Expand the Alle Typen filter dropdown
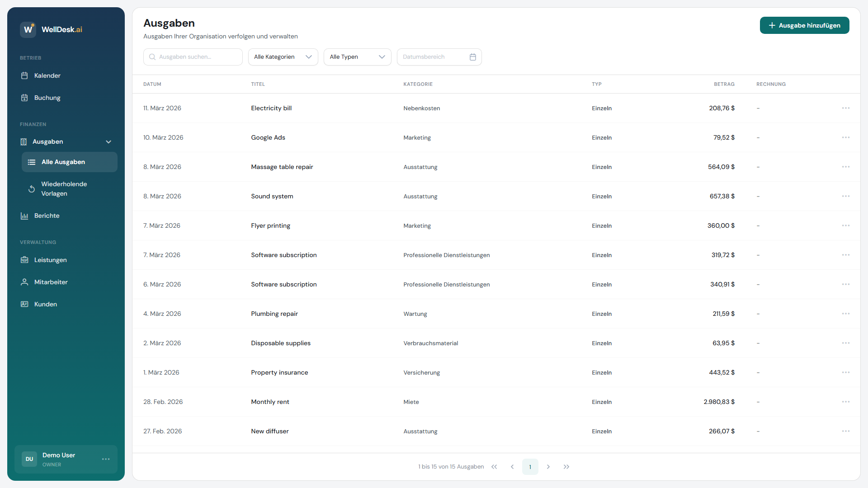Screen dimensions: 868x488 click(x=357, y=57)
